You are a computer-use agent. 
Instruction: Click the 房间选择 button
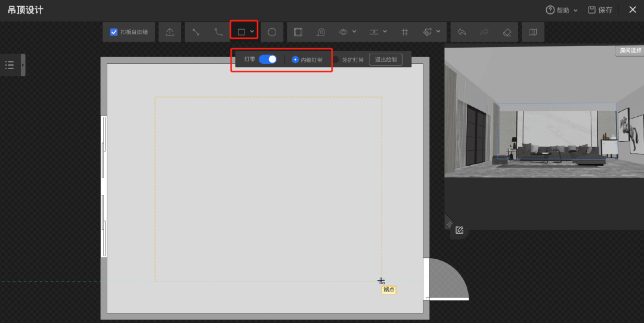click(x=630, y=51)
